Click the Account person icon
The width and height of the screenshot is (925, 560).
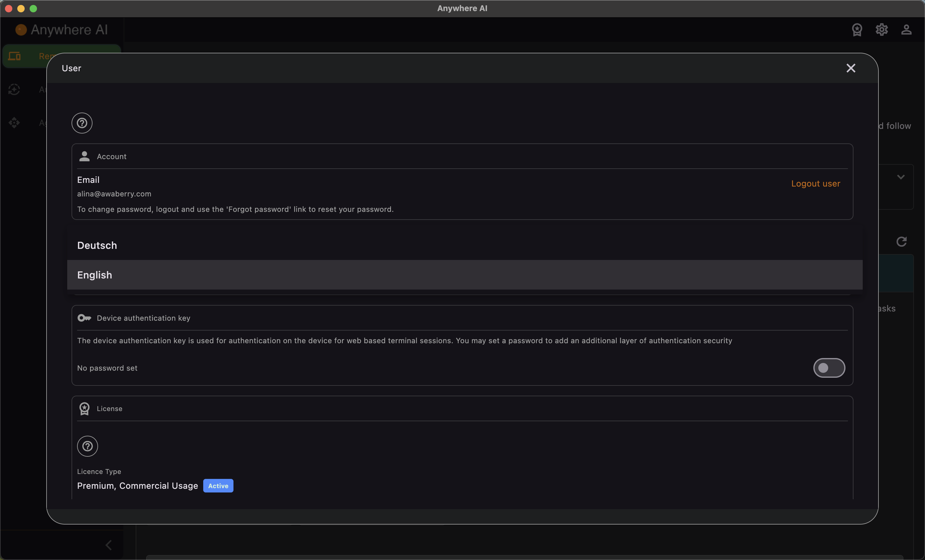(x=84, y=156)
